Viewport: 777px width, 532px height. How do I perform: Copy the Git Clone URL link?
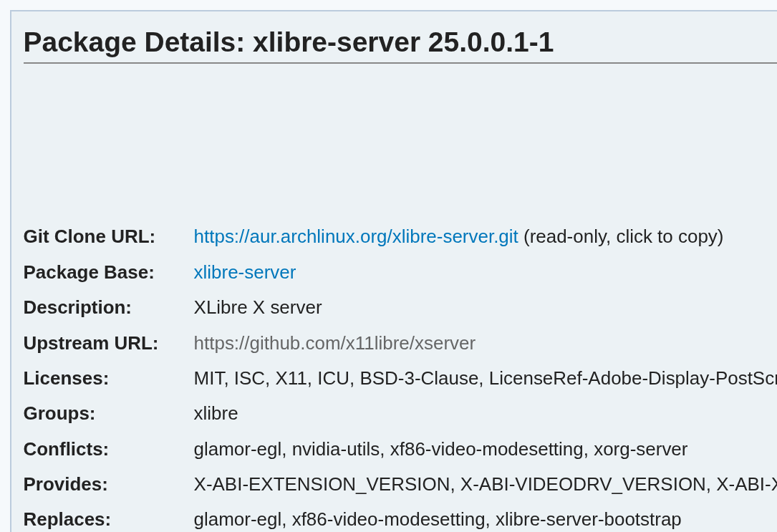[x=356, y=237]
